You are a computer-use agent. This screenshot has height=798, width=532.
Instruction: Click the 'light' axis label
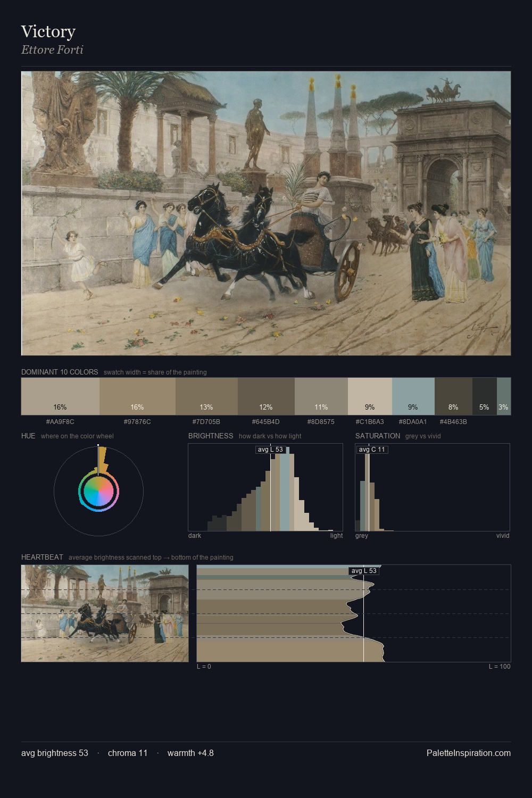(336, 536)
